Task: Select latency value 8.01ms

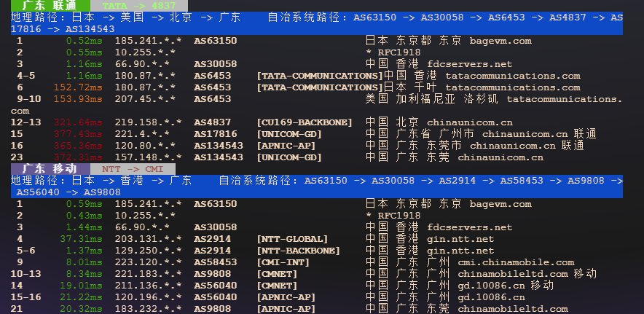Action: point(85,262)
